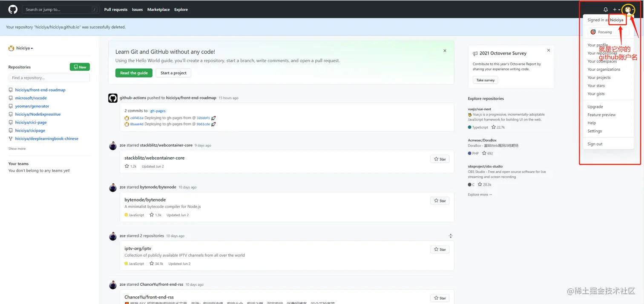Open ChanceYu/front-end-rss card title
The width and height of the screenshot is (644, 304).
click(149, 297)
